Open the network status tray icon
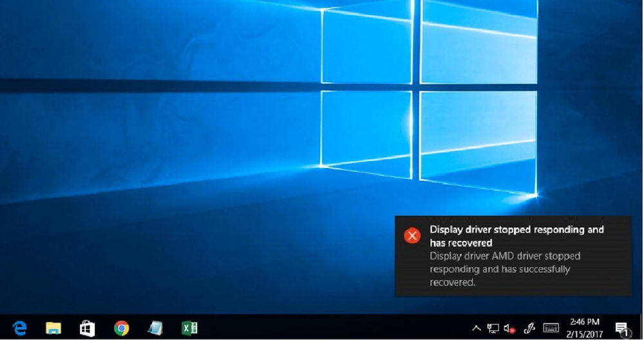 (493, 328)
